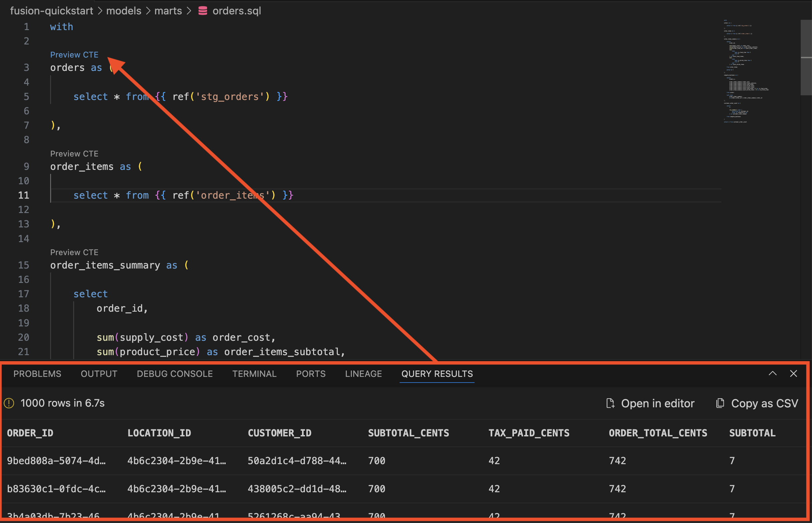Open the TERMINAL tab
This screenshot has height=523, width=812.
(x=254, y=374)
